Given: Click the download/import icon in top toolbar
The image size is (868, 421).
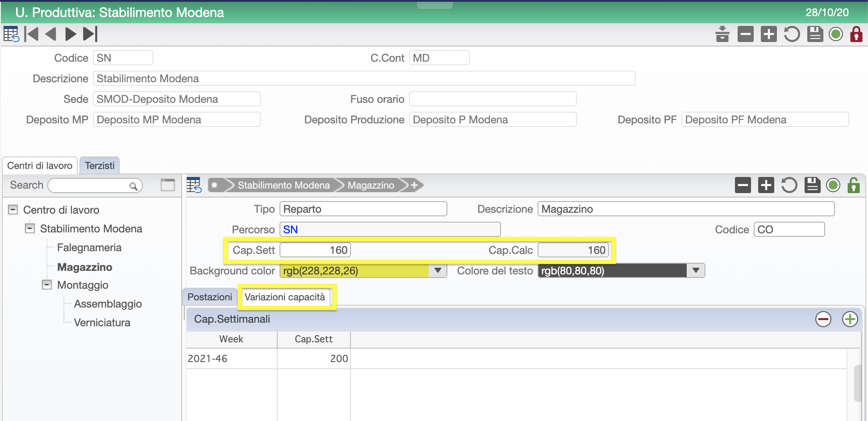Looking at the screenshot, I should point(722,34).
